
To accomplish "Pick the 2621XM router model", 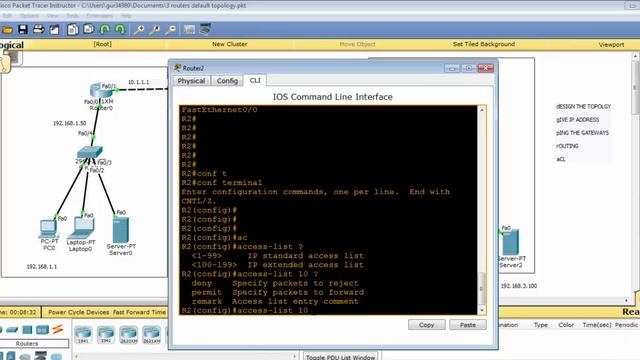I will (x=151, y=335).
